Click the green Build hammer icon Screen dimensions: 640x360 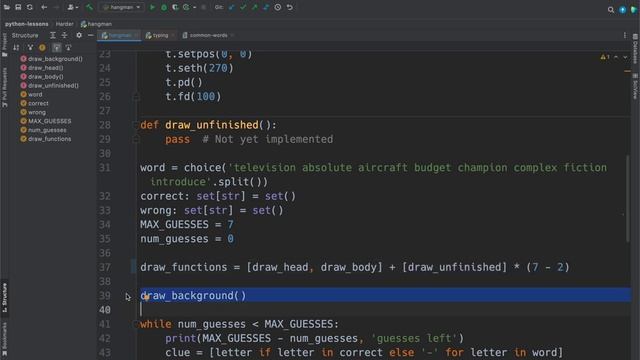point(89,7)
